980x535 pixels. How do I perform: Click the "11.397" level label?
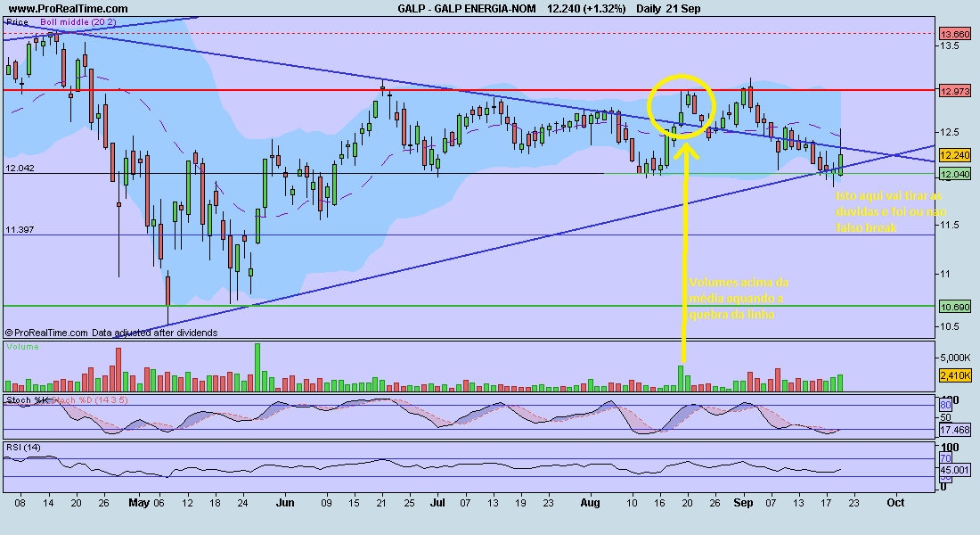click(20, 230)
